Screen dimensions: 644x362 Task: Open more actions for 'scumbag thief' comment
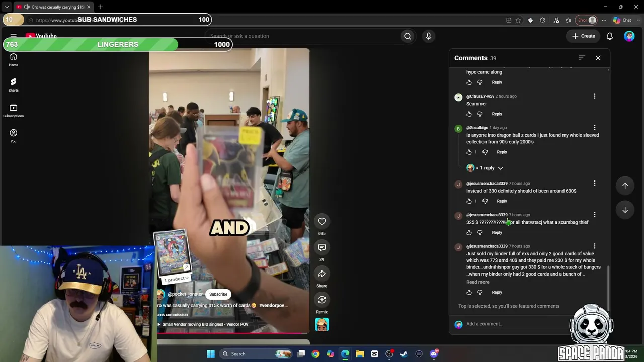point(595,215)
